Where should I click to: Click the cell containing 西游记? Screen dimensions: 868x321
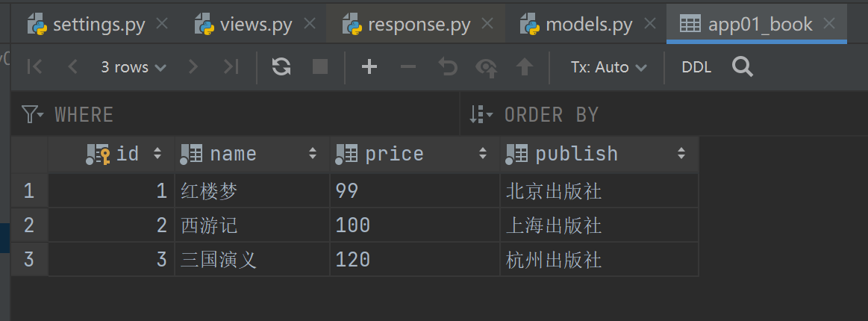(x=252, y=225)
